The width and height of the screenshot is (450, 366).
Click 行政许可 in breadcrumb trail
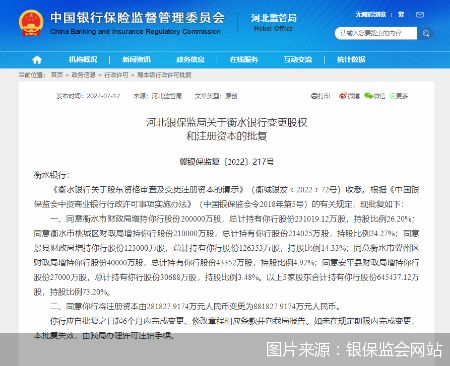pos(116,75)
